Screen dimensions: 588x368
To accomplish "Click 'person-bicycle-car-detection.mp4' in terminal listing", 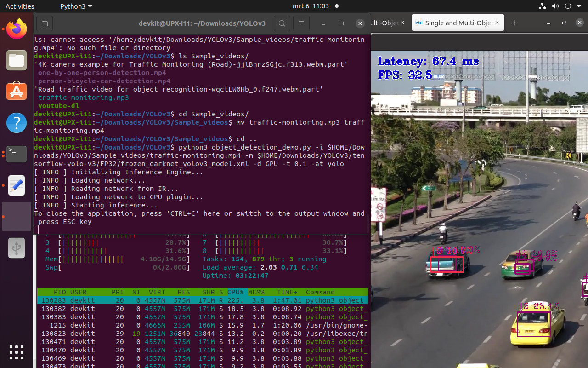I will [x=104, y=81].
